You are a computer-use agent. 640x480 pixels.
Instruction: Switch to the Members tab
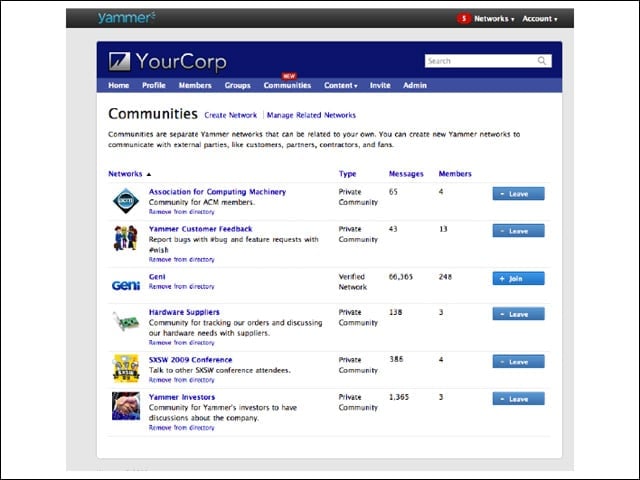pos(195,85)
